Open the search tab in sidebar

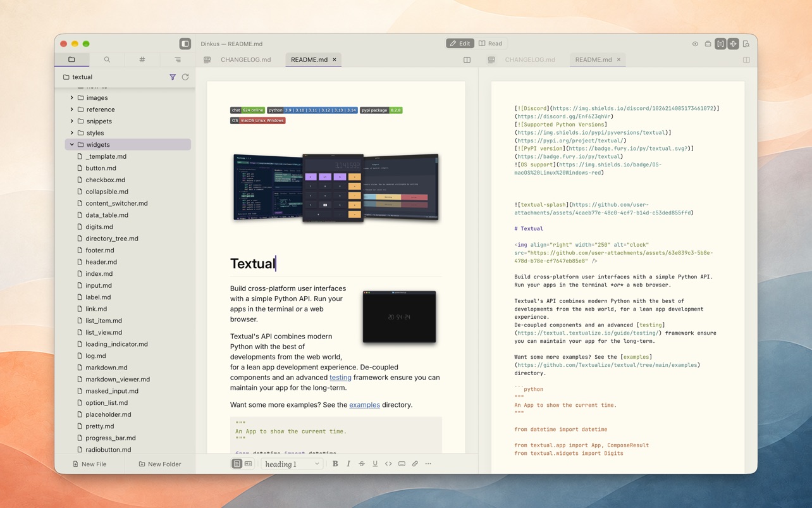[107, 59]
